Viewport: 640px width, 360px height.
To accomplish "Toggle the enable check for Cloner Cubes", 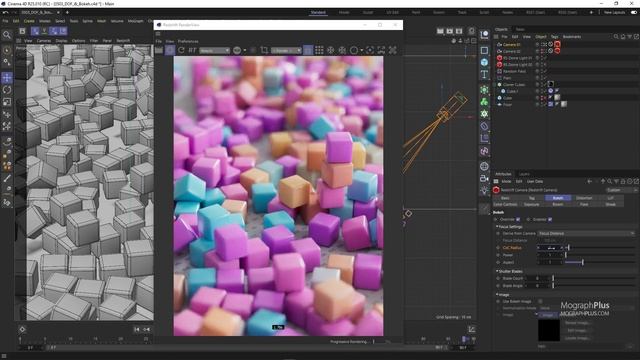I will click(544, 84).
